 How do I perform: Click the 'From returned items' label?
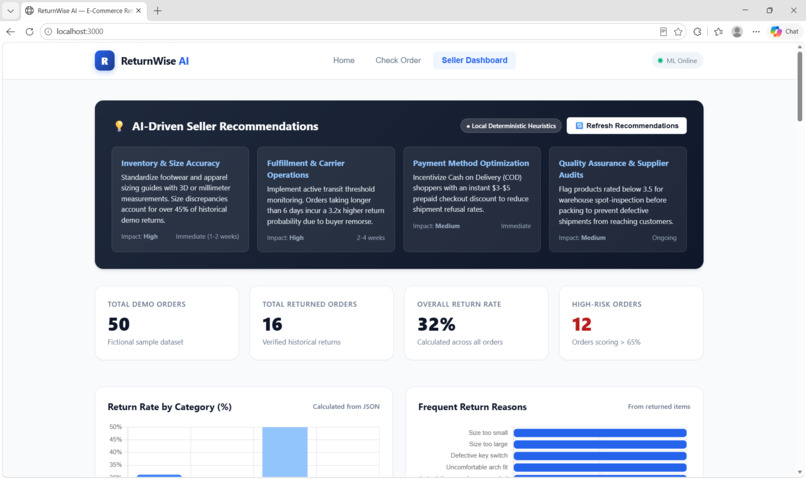tap(658, 407)
